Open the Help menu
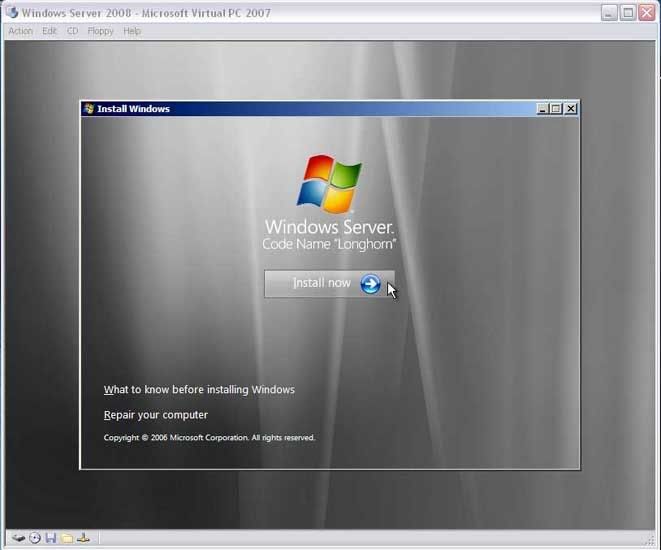661x550 pixels. point(132,31)
